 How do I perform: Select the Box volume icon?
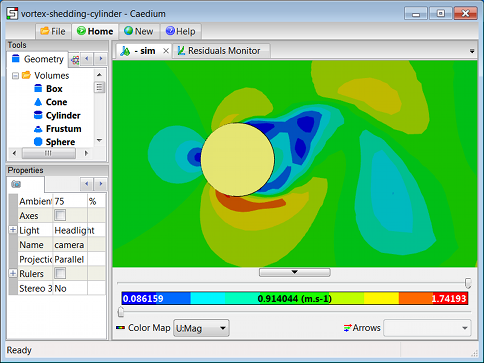click(38, 89)
